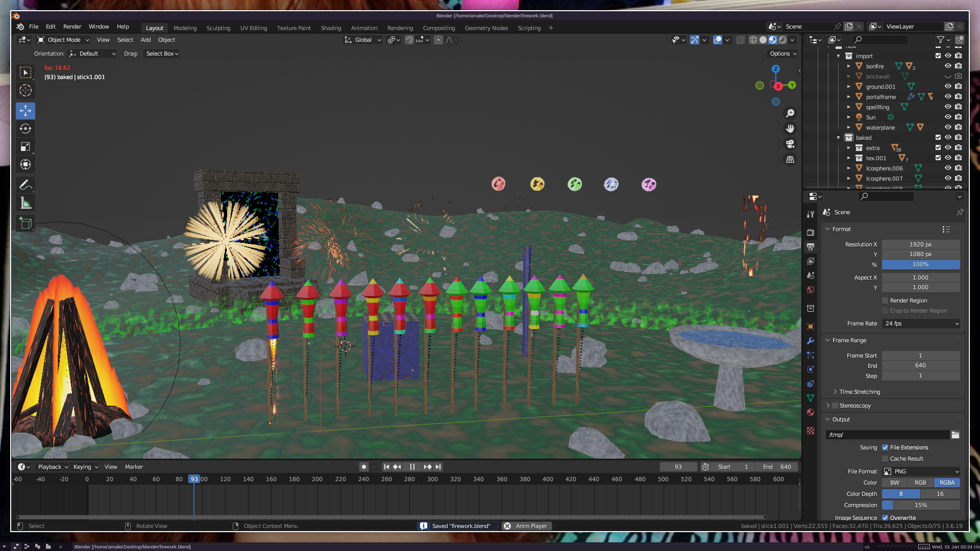Pause the animation playback
This screenshot has width=980, height=551.
tap(412, 467)
